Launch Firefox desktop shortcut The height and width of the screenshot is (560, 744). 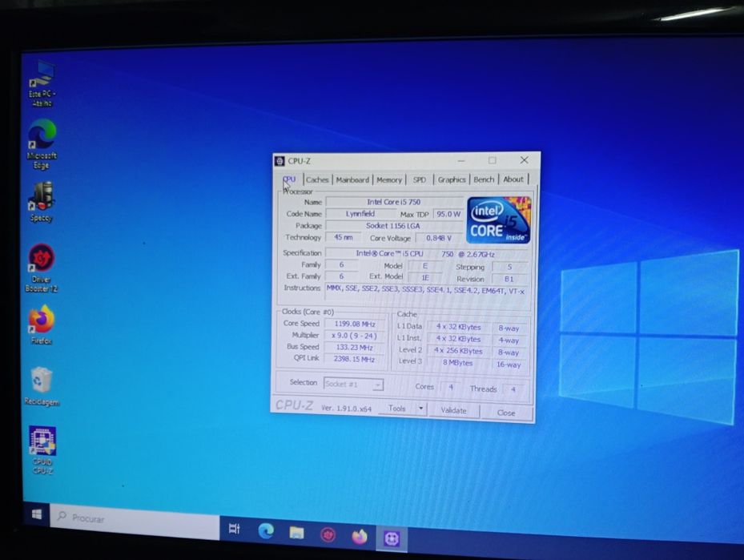(42, 325)
